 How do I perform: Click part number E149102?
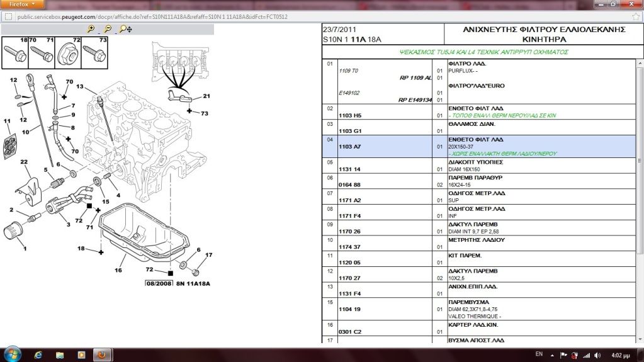click(349, 93)
